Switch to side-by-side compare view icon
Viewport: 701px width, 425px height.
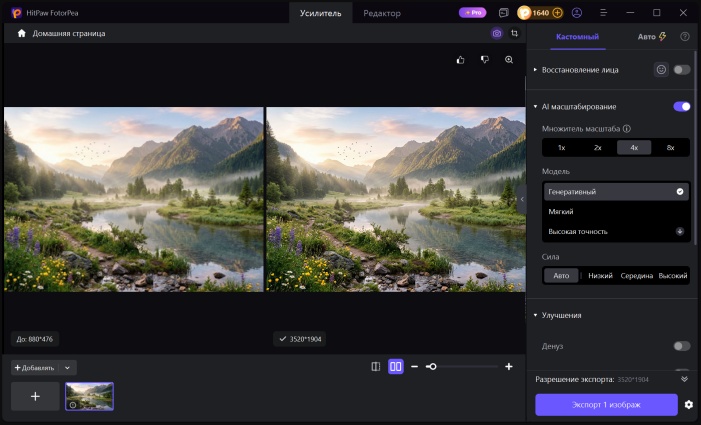[396, 367]
